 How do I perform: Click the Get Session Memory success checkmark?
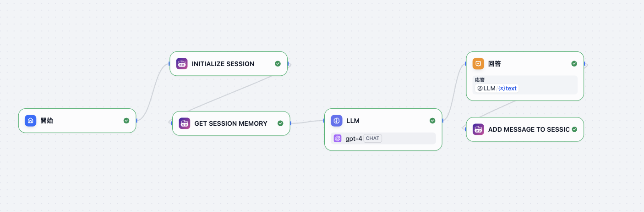pos(280,123)
